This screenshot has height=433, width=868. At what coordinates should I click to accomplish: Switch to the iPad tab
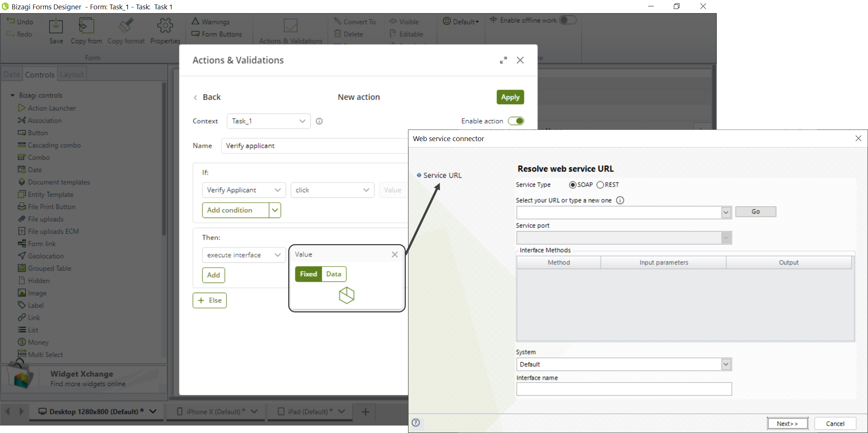(310, 411)
